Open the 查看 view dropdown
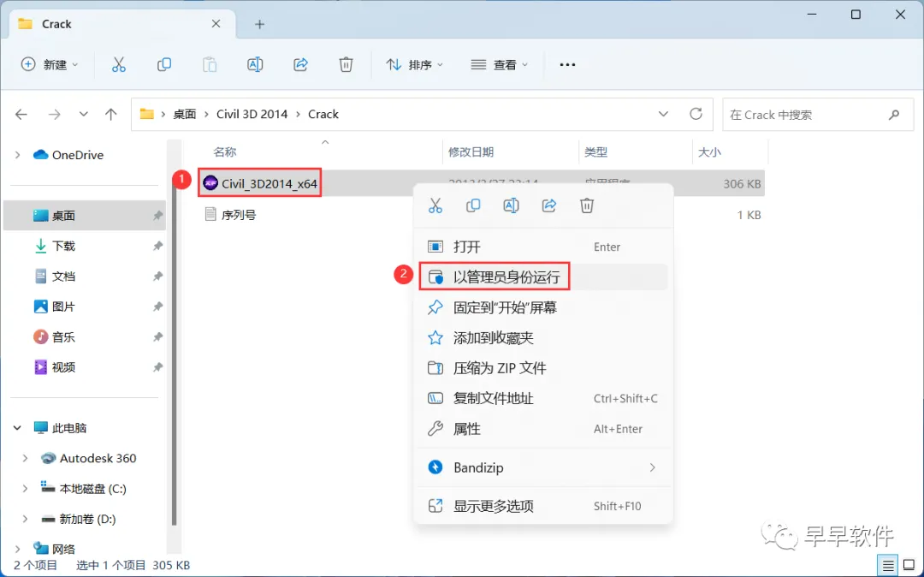 499,65
